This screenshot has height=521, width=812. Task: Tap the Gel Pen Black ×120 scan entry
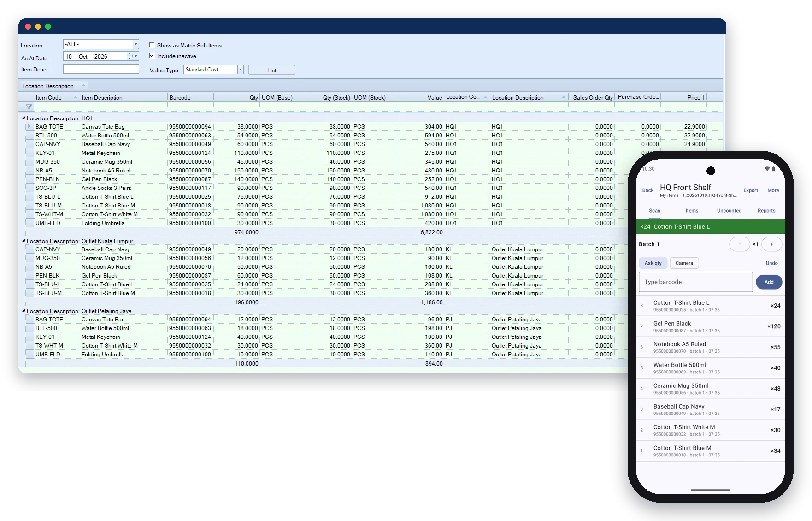pos(710,326)
